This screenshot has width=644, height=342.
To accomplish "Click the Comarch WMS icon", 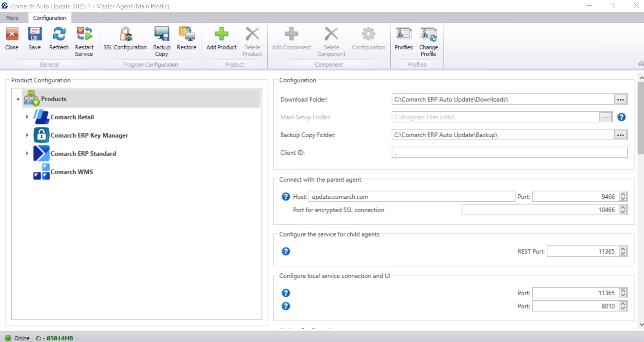I will tap(42, 172).
